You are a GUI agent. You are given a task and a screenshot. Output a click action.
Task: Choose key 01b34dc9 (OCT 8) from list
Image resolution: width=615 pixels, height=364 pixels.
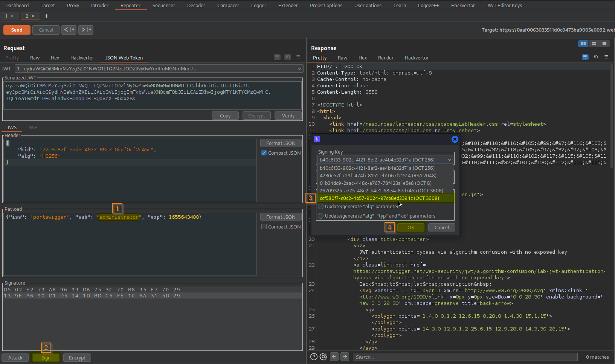pyautogui.click(x=385, y=183)
